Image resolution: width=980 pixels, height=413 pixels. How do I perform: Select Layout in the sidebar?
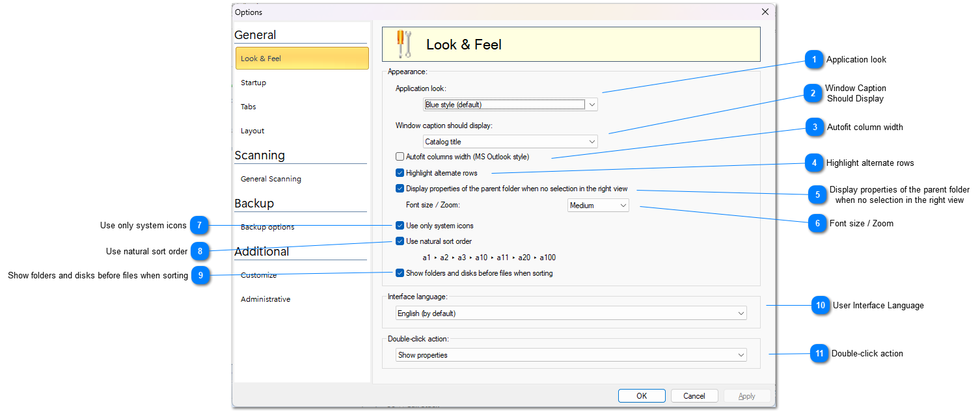[252, 131]
